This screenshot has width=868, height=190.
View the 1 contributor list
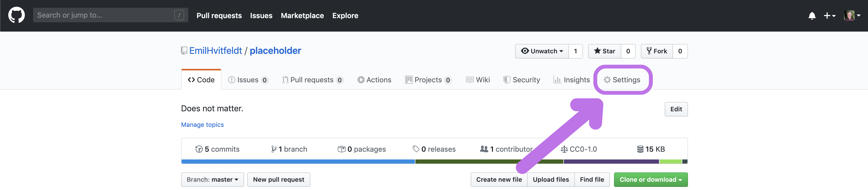506,149
